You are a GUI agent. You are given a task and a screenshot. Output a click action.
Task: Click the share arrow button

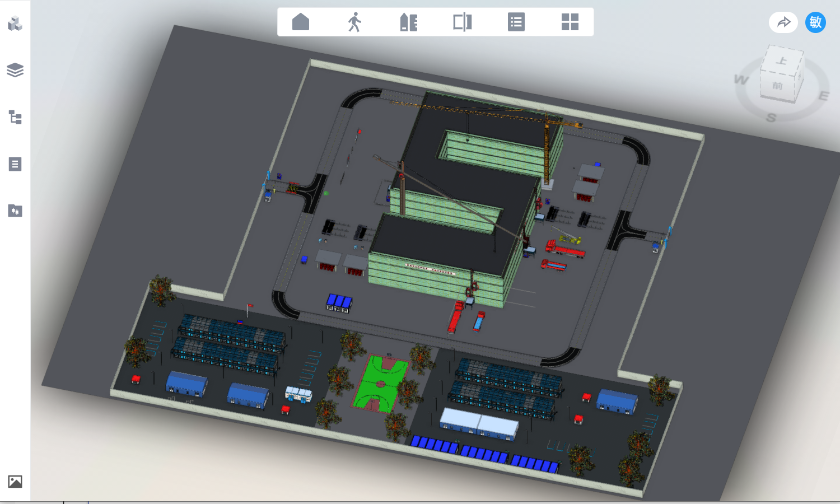(783, 22)
